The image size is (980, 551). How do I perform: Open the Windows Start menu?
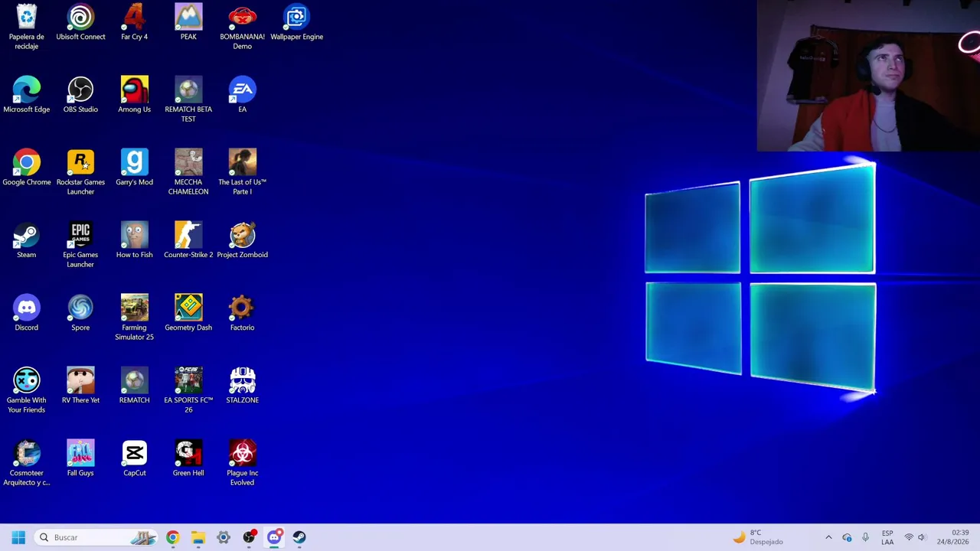click(x=18, y=537)
